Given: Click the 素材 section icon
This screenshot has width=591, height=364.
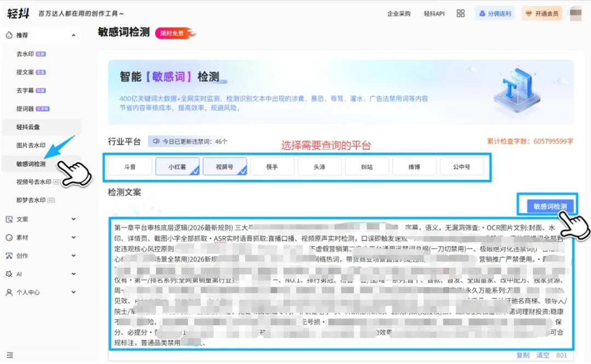Looking at the screenshot, I should pos(9,238).
